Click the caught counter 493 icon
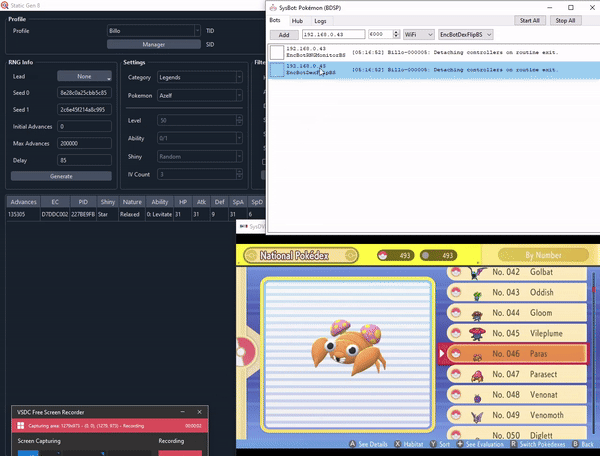Image resolution: width=600 pixels, height=456 pixels. click(425, 256)
